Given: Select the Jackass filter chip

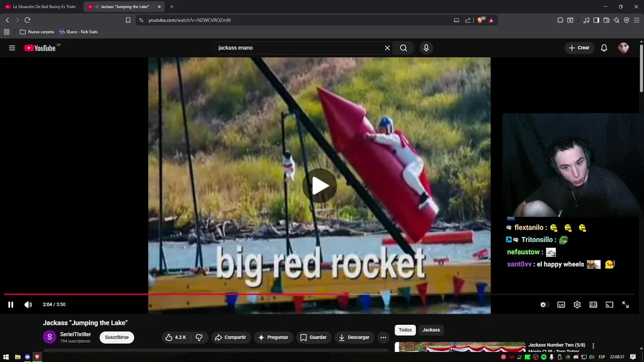Looking at the screenshot, I should pos(431,330).
